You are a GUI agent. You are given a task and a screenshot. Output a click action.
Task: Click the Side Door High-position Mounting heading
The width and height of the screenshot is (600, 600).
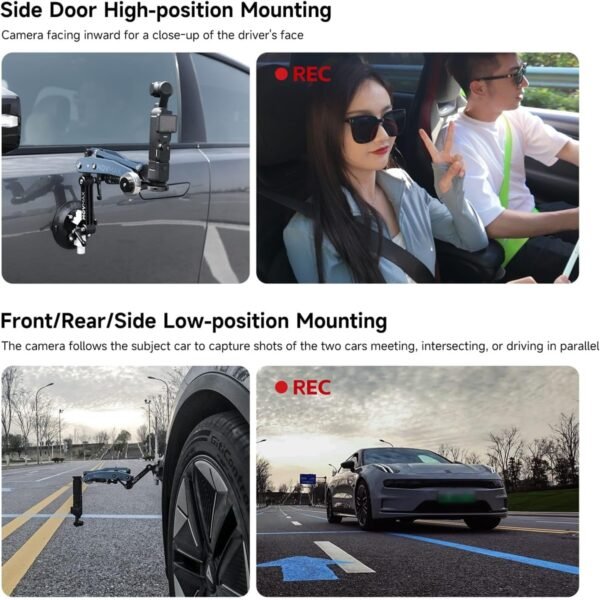pos(166,10)
